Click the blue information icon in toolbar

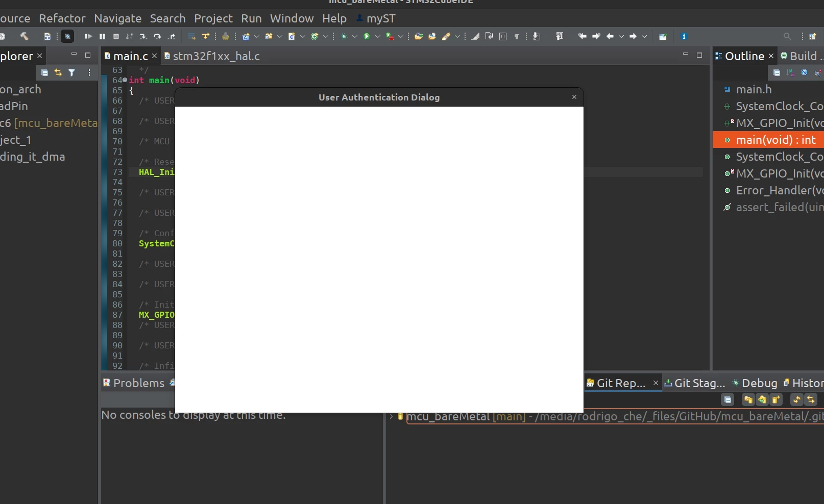click(684, 36)
